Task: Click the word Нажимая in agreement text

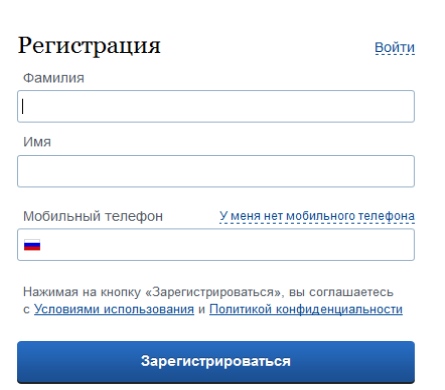Action: (x=50, y=292)
